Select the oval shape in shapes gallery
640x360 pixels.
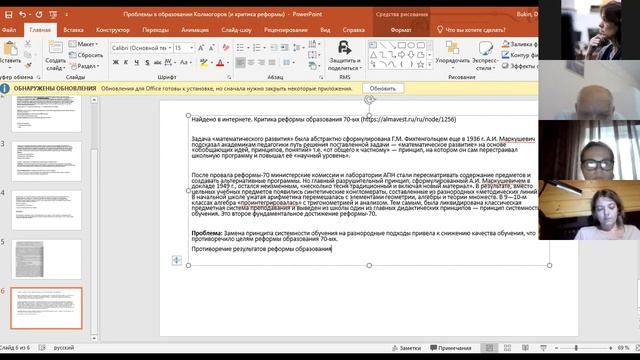tap(411, 45)
